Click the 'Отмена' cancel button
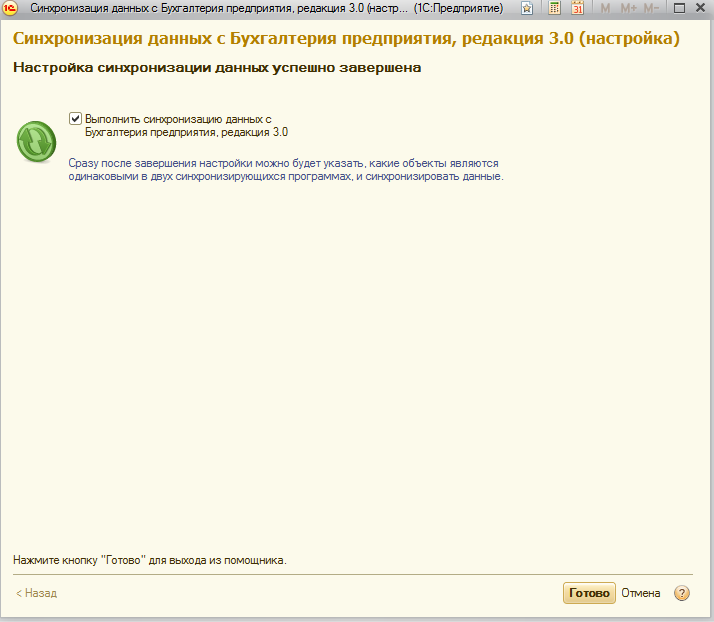Image resolution: width=714 pixels, height=622 pixels. [x=641, y=593]
